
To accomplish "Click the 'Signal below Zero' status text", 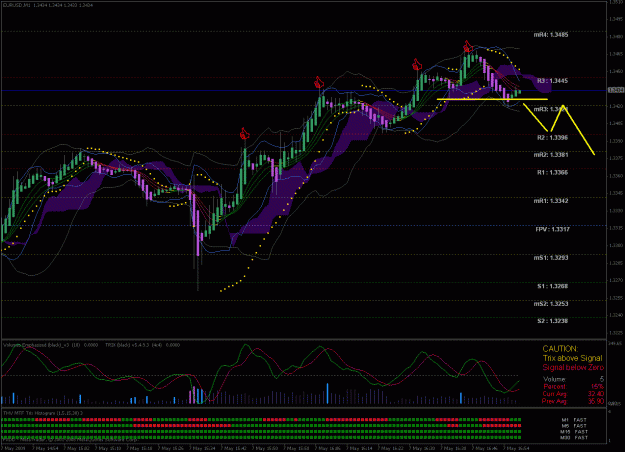I will click(x=573, y=367).
